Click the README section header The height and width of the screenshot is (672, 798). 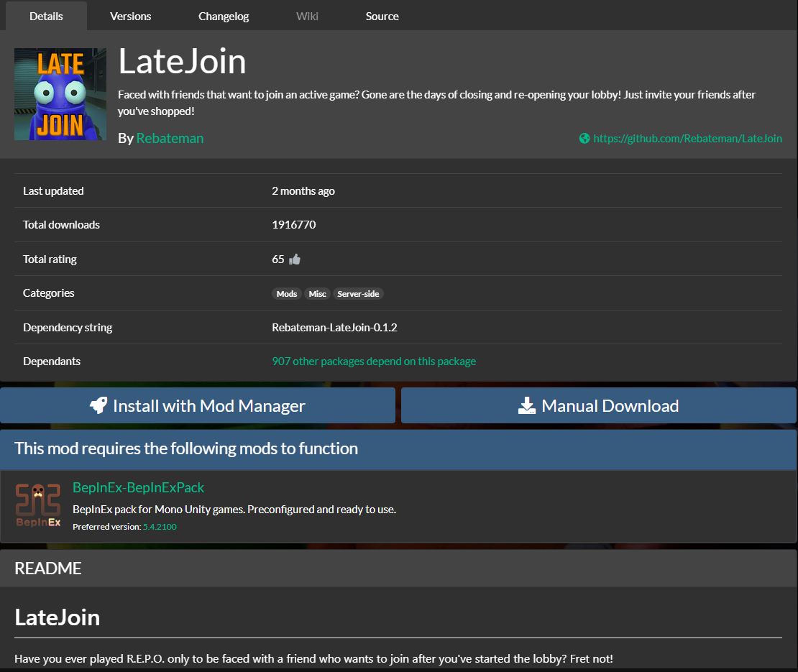point(398,569)
